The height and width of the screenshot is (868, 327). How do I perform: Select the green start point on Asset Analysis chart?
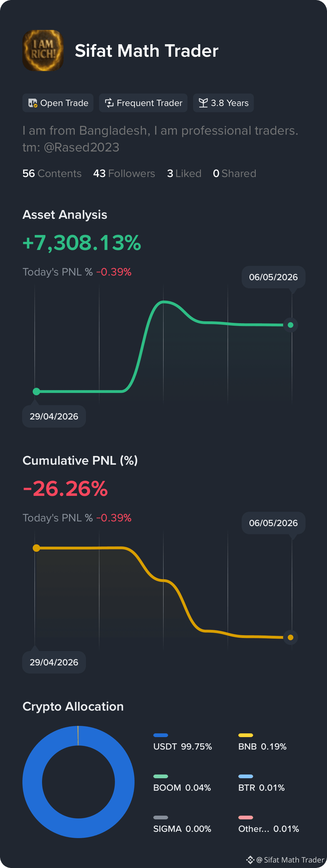tap(36, 391)
